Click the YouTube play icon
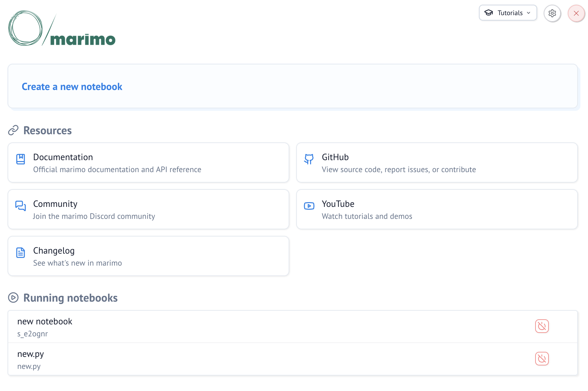The image size is (588, 391). click(309, 206)
